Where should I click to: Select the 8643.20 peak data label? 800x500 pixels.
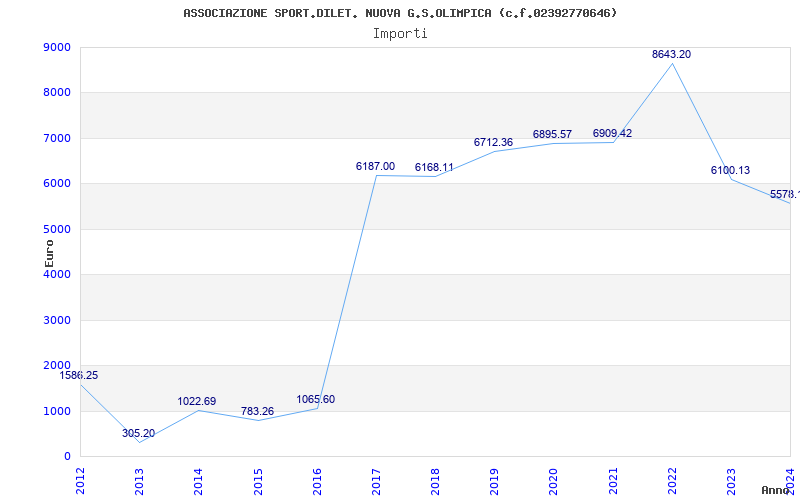point(671,54)
